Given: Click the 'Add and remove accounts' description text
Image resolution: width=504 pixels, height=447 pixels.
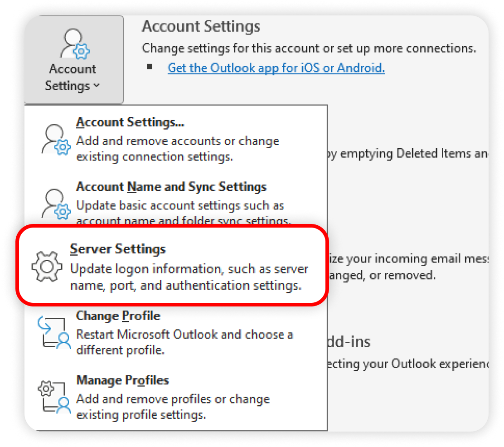Looking at the screenshot, I should (178, 149).
